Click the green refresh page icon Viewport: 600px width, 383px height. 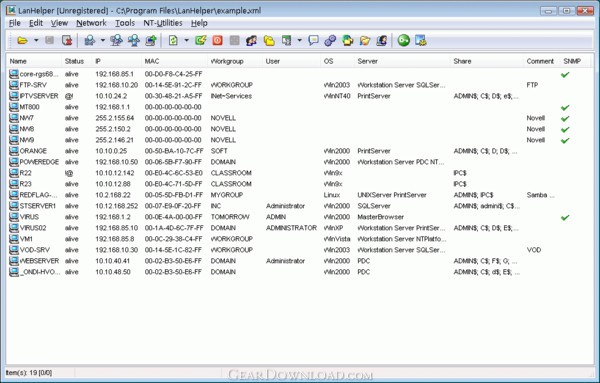pyautogui.click(x=173, y=40)
